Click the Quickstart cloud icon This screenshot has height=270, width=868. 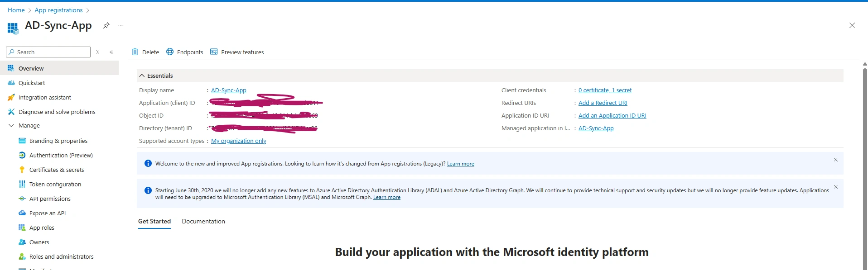pos(11,83)
